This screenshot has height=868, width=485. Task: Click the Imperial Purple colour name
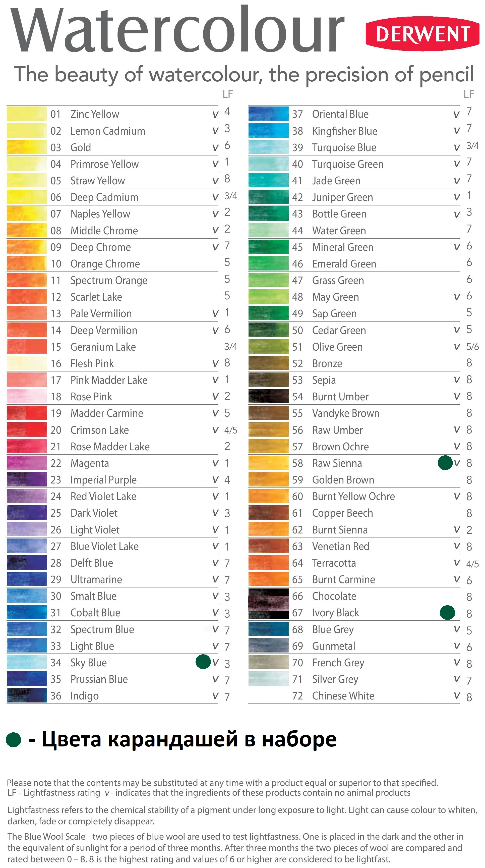[103, 480]
